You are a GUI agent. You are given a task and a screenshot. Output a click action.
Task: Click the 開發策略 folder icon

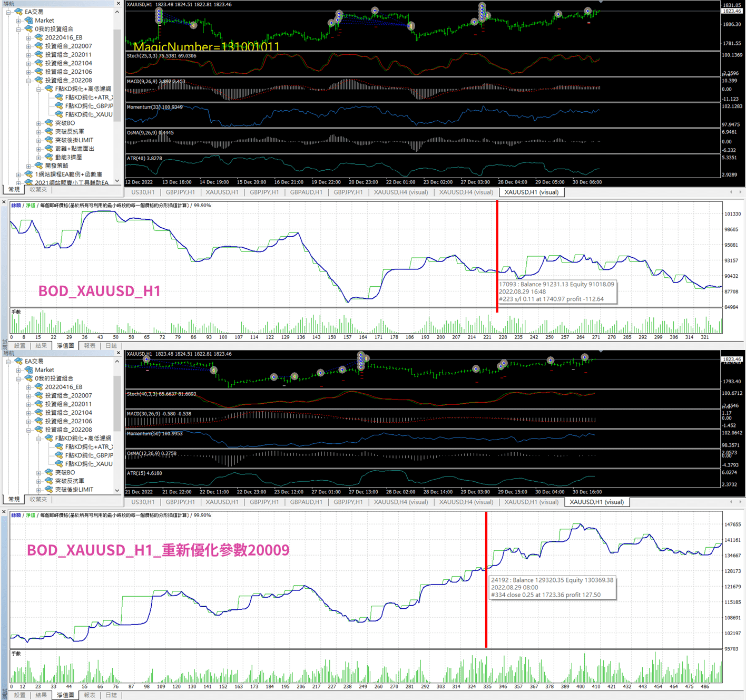(x=39, y=166)
